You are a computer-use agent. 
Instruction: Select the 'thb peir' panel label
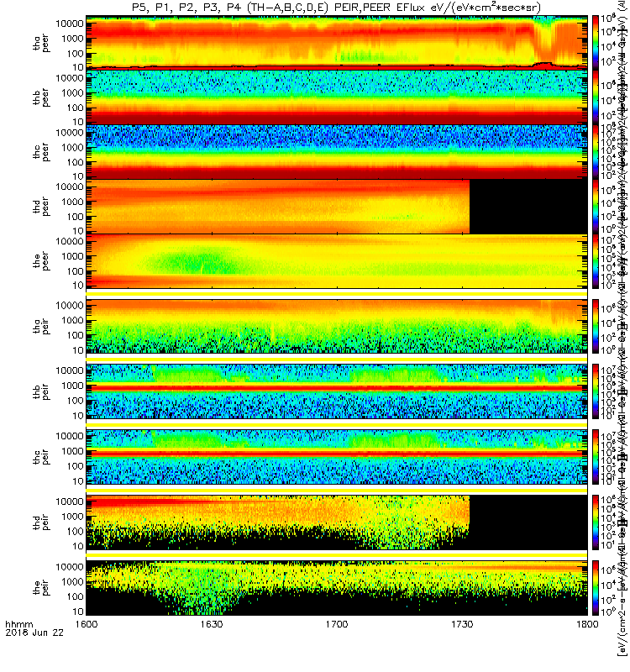pos(41,391)
